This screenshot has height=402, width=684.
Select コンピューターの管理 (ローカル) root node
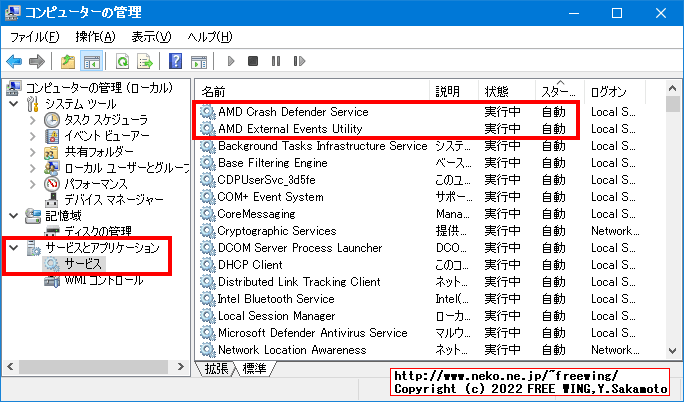point(99,88)
